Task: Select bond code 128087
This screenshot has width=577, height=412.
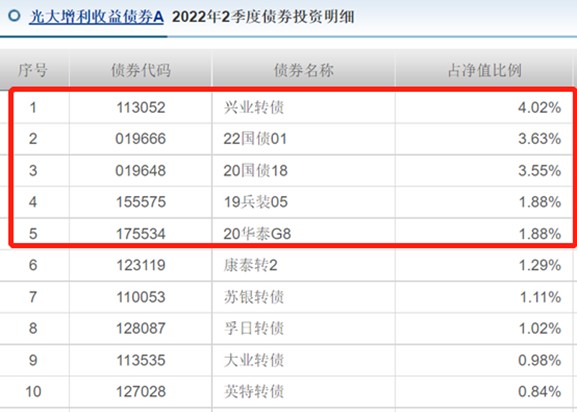Action: coord(141,328)
